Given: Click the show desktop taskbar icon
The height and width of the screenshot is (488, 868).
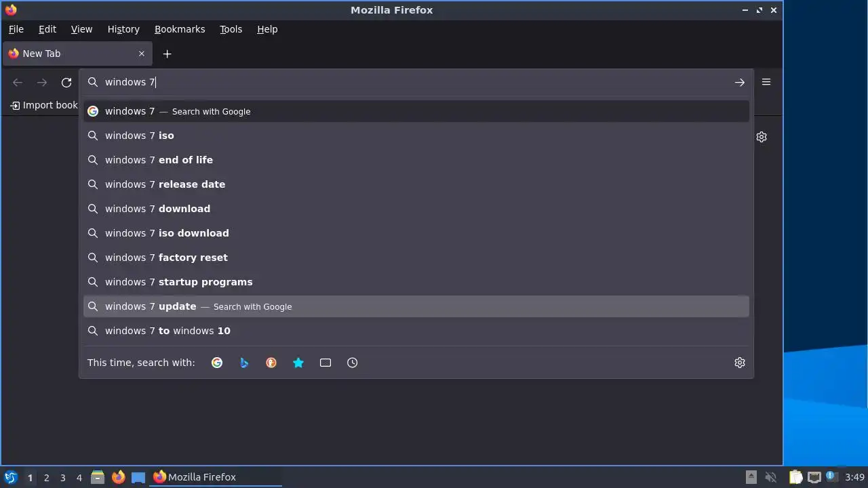Looking at the screenshot, I should coord(138,477).
